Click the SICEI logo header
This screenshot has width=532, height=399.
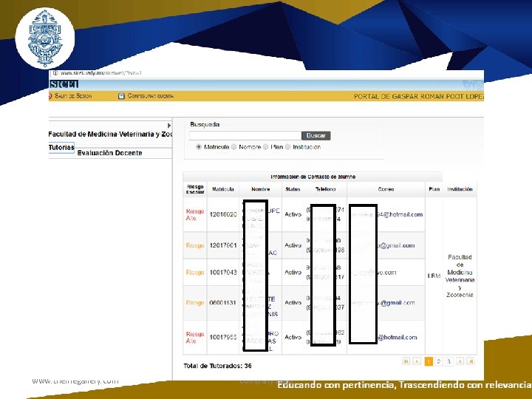[x=64, y=84]
